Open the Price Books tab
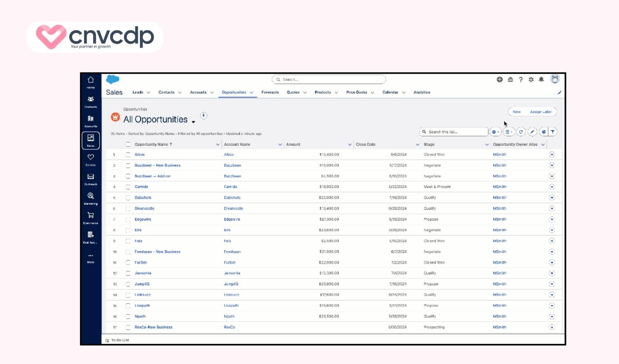The width and height of the screenshot is (619, 364). pyautogui.click(x=357, y=92)
